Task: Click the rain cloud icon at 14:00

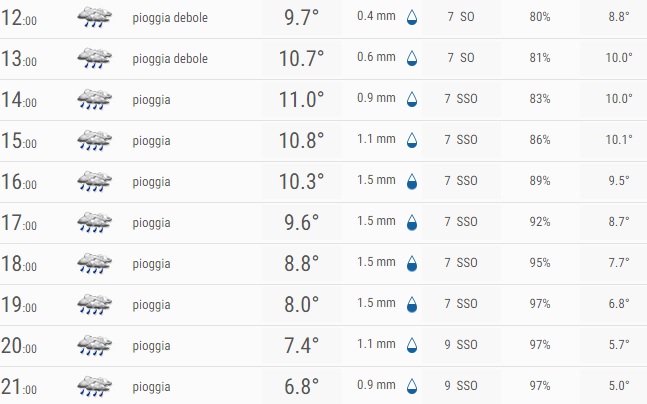Action: tap(94, 99)
